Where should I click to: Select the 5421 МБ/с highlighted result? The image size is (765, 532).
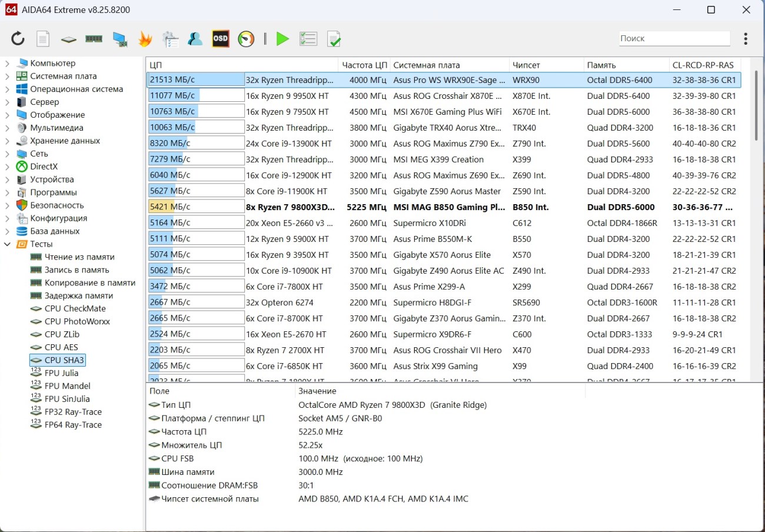pyautogui.click(x=444, y=207)
